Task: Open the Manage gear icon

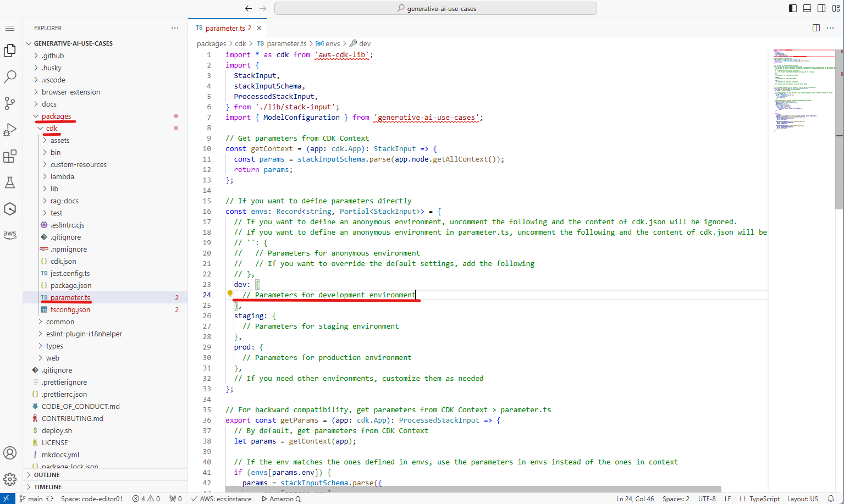Action: 10,479
